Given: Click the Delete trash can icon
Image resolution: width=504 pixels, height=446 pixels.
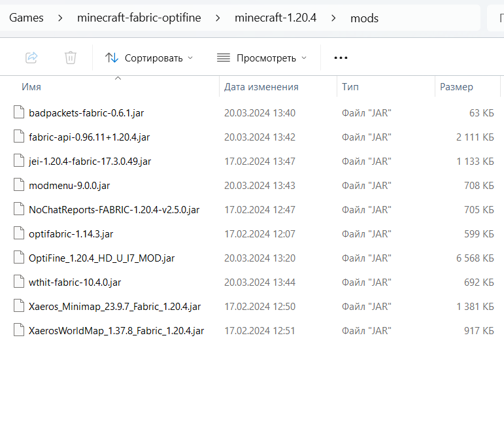Looking at the screenshot, I should pyautogui.click(x=71, y=58).
